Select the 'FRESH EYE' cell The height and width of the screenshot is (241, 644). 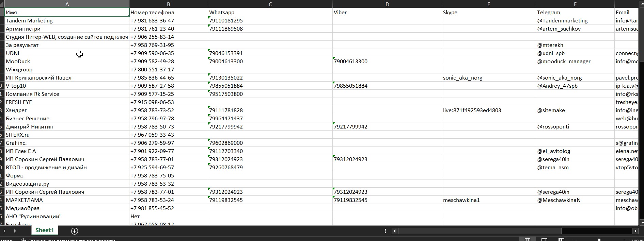pyautogui.click(x=67, y=102)
